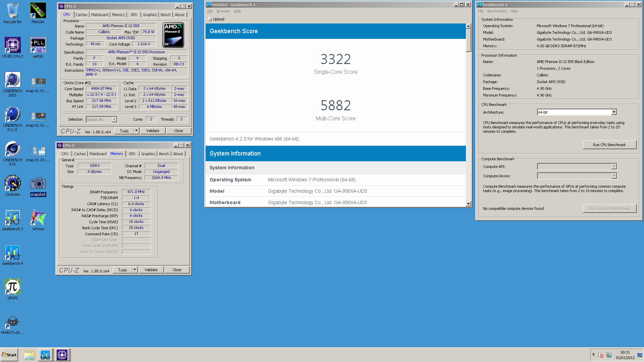This screenshot has width=644, height=362.
Task: Expand the Tools dropdown arrow in top CPU-Z
Action: click(x=136, y=131)
